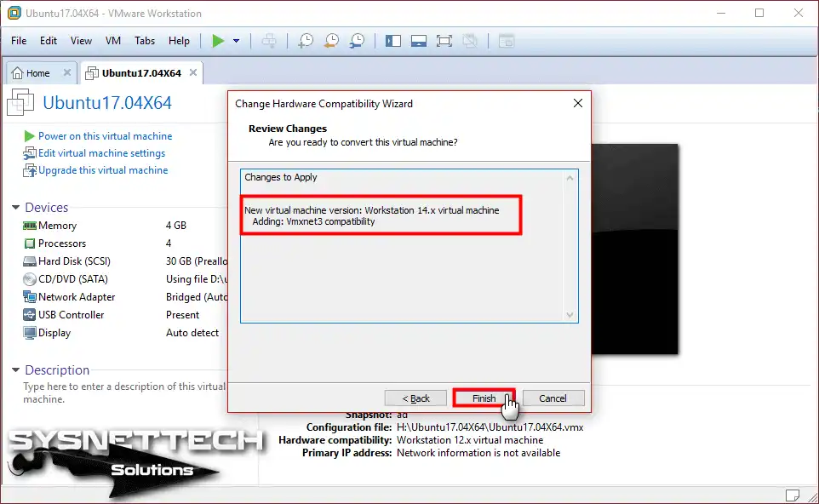
Task: Open the View menu
Action: (x=81, y=41)
